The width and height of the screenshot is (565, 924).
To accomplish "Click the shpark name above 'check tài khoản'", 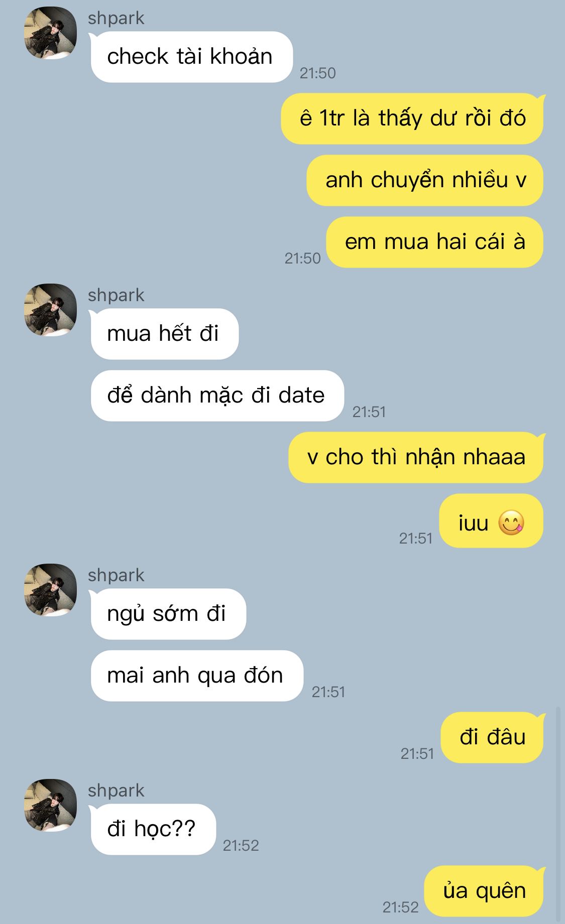I will (116, 18).
